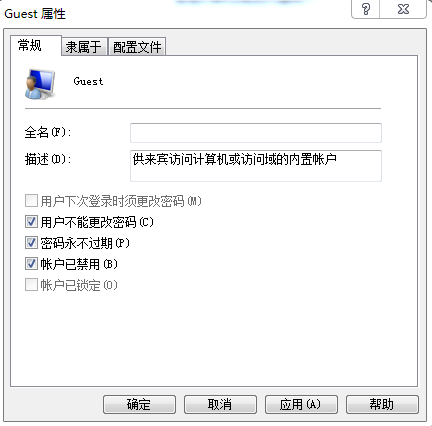432x426 pixels.
Task: Toggle 密码永不过期 checkbox
Action: [31, 243]
